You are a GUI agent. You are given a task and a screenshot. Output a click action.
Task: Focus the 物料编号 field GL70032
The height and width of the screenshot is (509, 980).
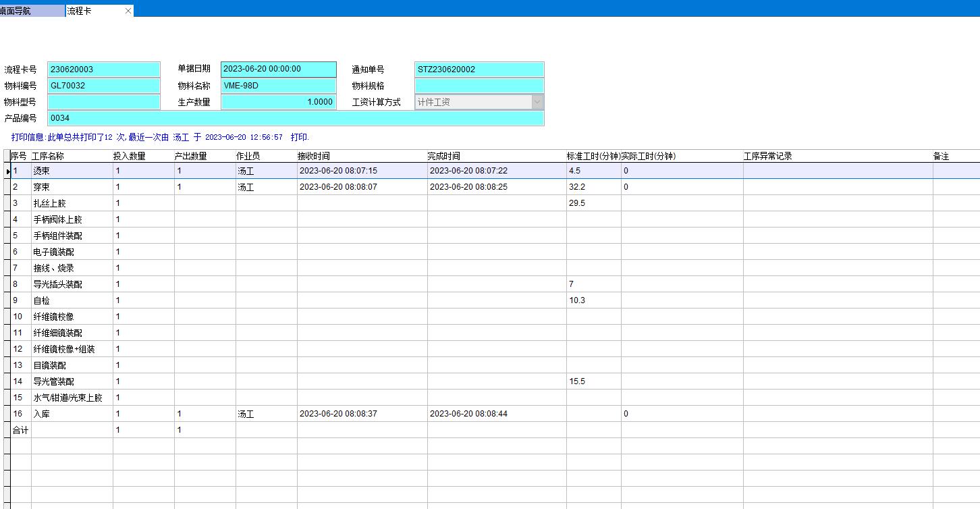tap(104, 86)
